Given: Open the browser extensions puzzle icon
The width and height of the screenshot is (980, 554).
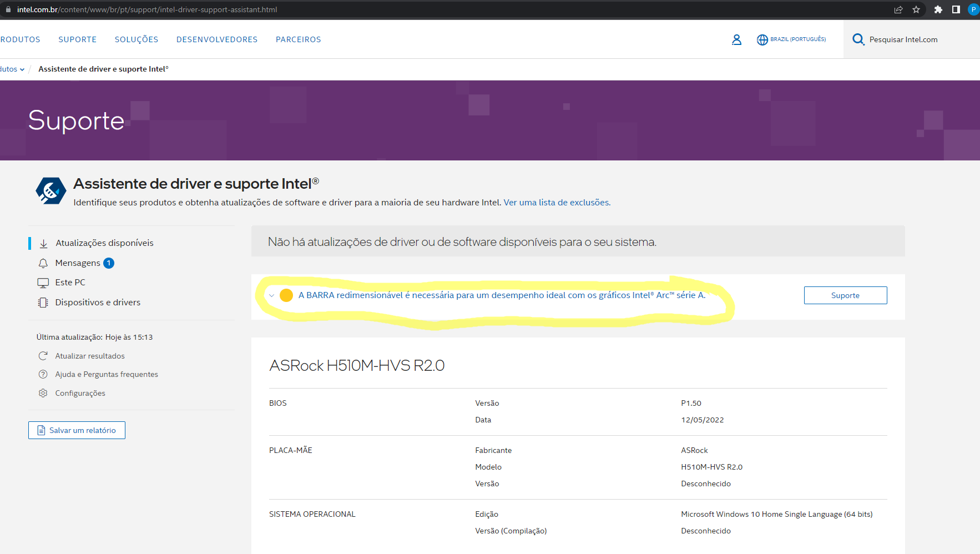Looking at the screenshot, I should click(x=938, y=9).
